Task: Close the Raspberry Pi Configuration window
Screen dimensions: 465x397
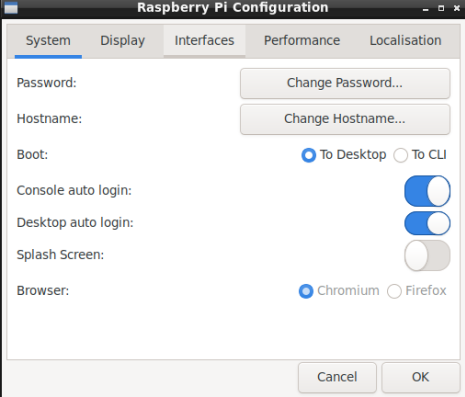Action: click(x=457, y=8)
